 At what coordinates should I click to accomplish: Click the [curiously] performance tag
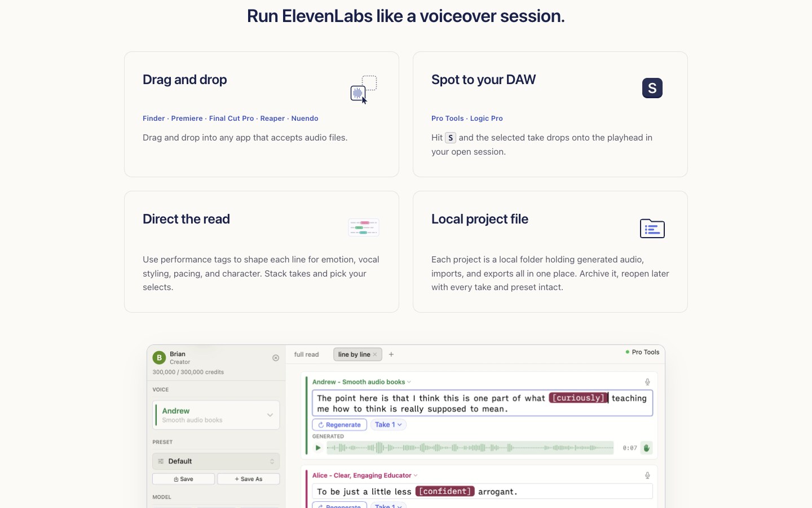(579, 398)
